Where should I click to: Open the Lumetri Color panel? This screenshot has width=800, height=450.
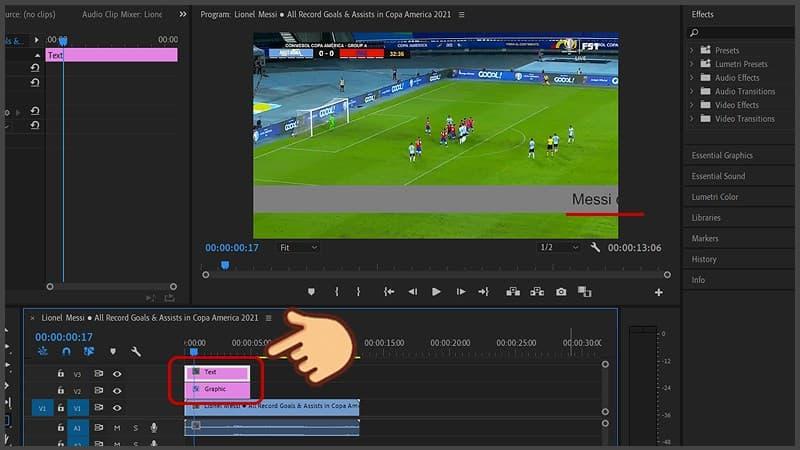[x=715, y=197]
